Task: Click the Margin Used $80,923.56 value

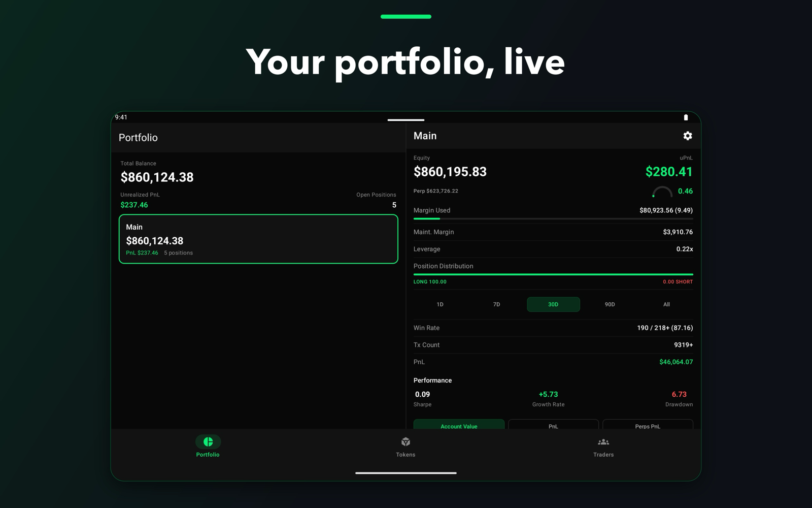Action: (666, 210)
